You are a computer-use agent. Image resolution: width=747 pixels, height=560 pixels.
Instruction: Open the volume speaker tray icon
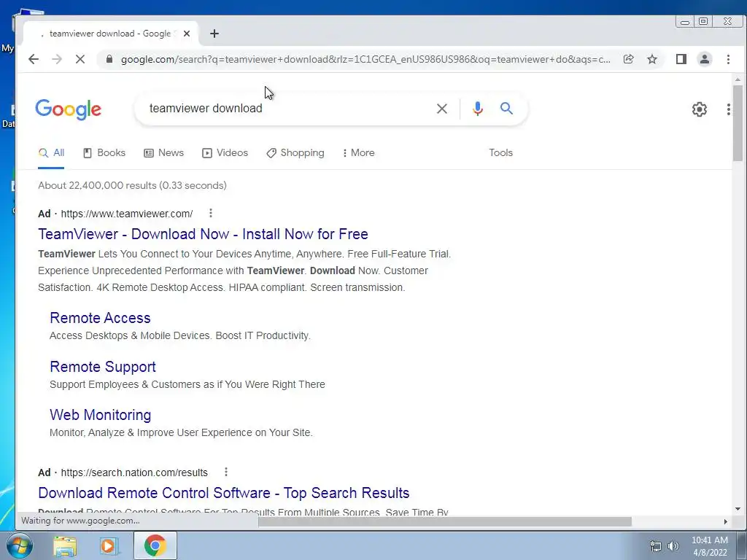673,546
